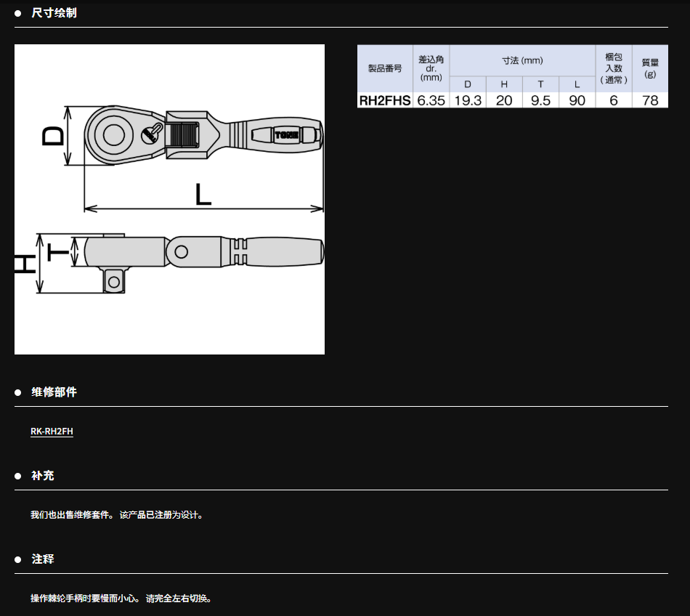Click the bullet icon beside 维修部件
Viewport: 690px width, 616px height.
(18, 392)
